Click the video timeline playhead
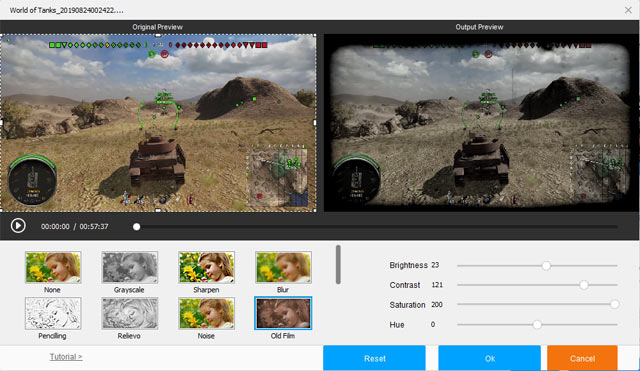This screenshot has height=371, width=640. coord(137,227)
